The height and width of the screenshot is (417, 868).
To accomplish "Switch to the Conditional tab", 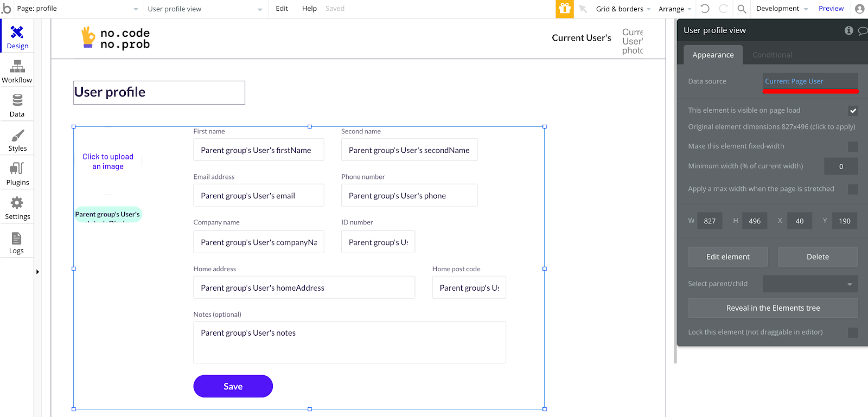I will [772, 55].
